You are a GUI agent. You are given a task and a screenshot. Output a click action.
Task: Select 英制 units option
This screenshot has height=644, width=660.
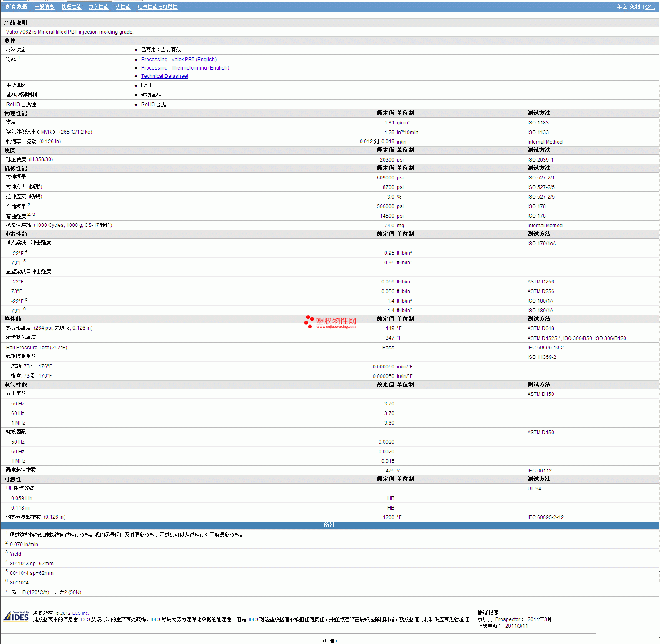click(635, 7)
